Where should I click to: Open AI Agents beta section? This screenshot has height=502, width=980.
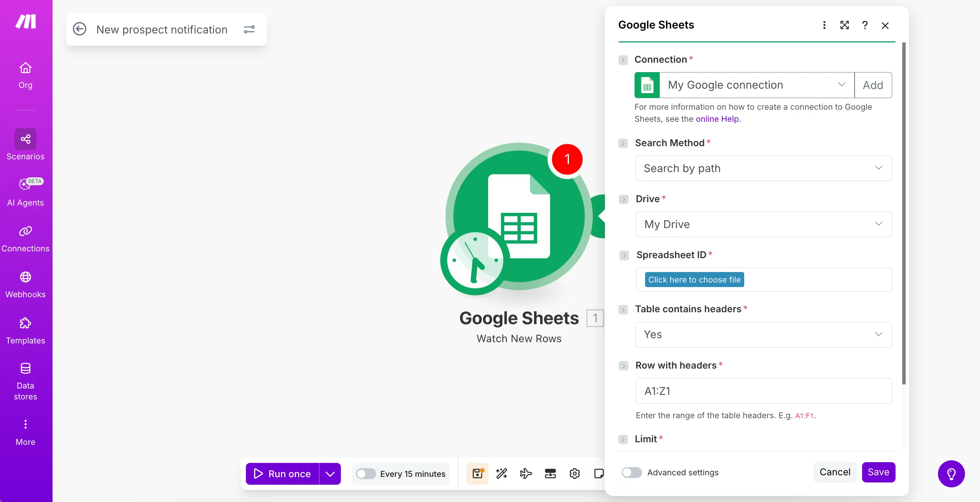26,193
